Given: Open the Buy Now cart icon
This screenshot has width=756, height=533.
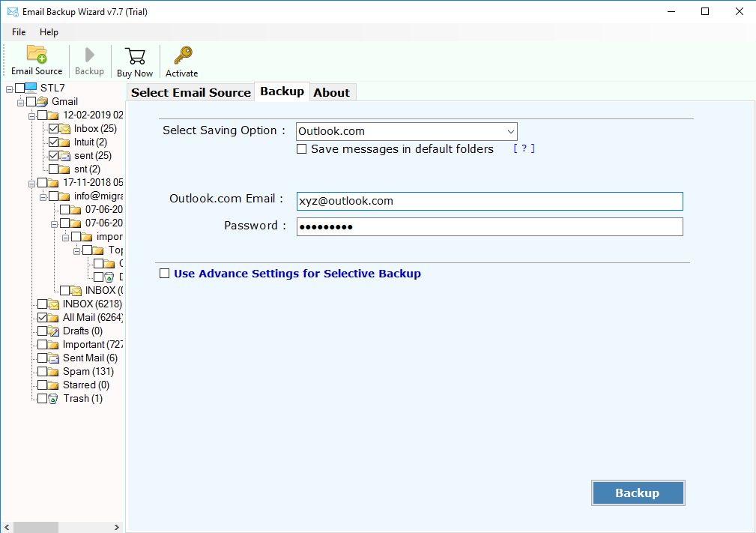Looking at the screenshot, I should click(135, 56).
